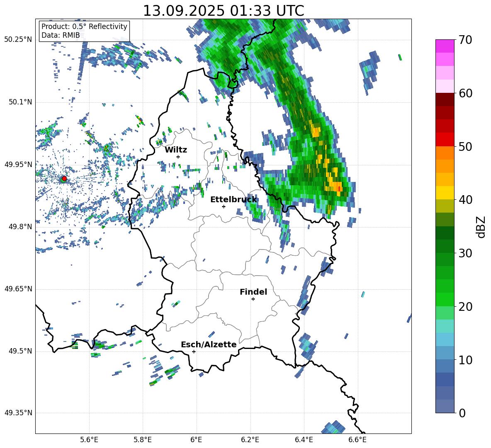Click the 10 value on the colorbar

pos(465,360)
